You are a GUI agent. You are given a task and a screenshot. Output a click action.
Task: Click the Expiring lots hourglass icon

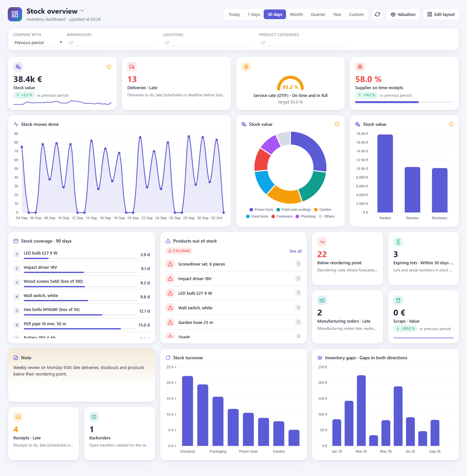tap(398, 242)
